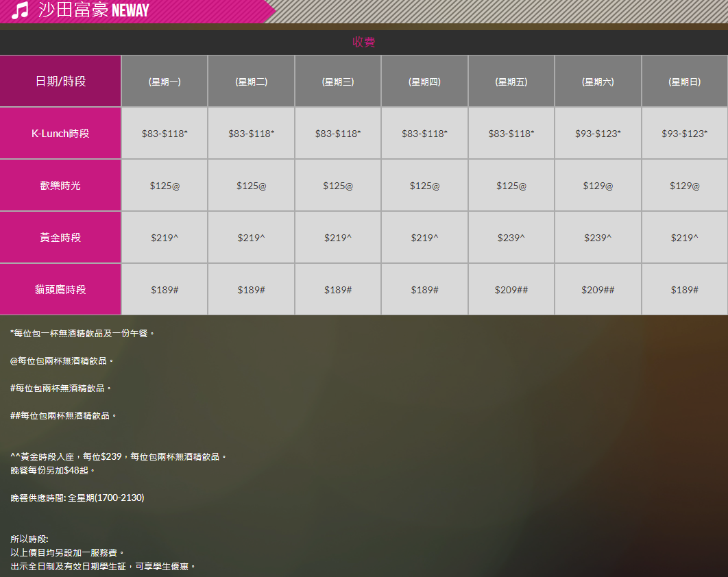The height and width of the screenshot is (577, 728).
Task: Click Friday's 黃金時段 price $239^
Action: point(511,238)
